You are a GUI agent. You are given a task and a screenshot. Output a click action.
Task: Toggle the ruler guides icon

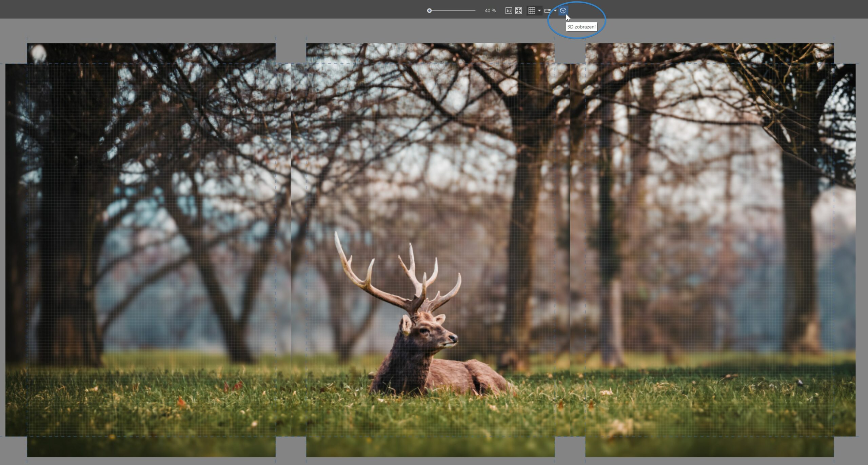click(547, 11)
